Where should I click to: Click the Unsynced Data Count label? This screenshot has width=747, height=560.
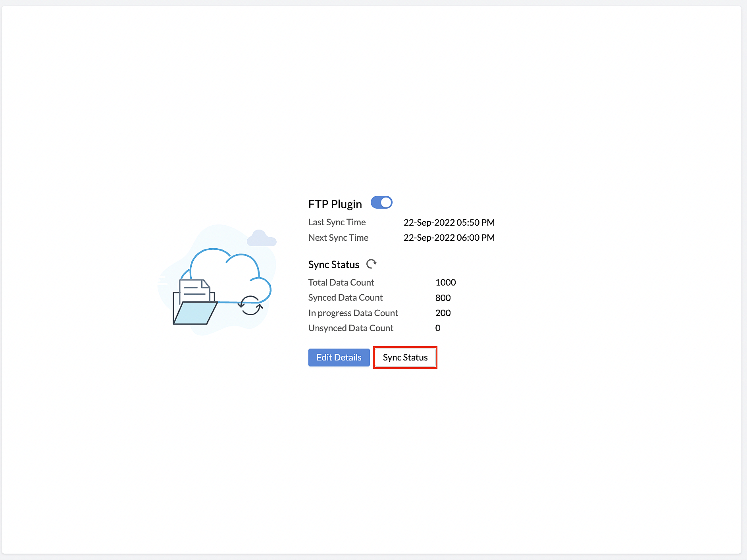point(351,328)
